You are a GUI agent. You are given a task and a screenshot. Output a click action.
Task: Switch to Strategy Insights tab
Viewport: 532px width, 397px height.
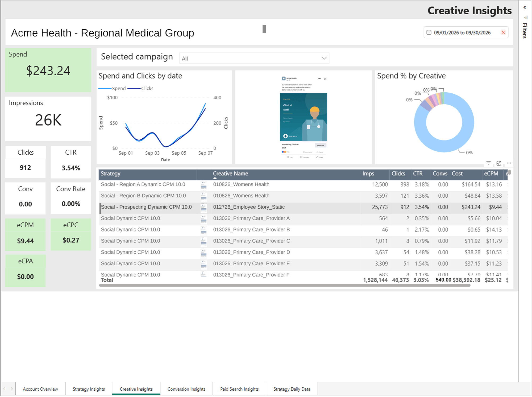coord(89,389)
